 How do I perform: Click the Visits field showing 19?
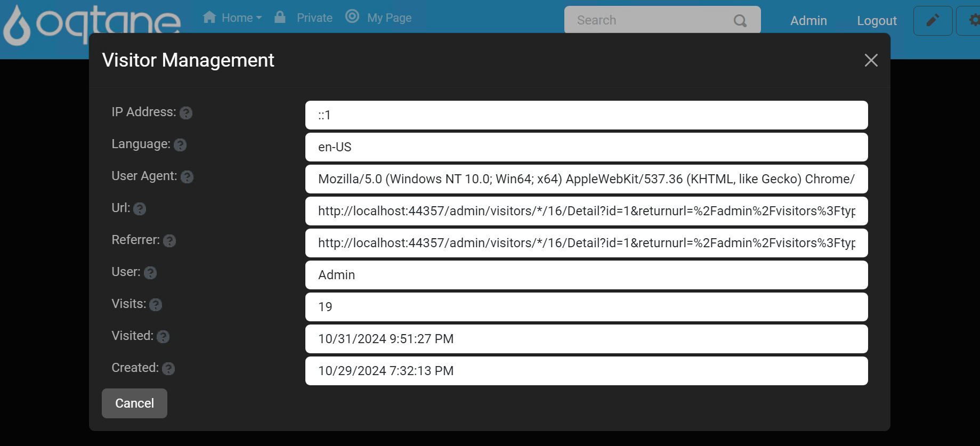point(586,307)
